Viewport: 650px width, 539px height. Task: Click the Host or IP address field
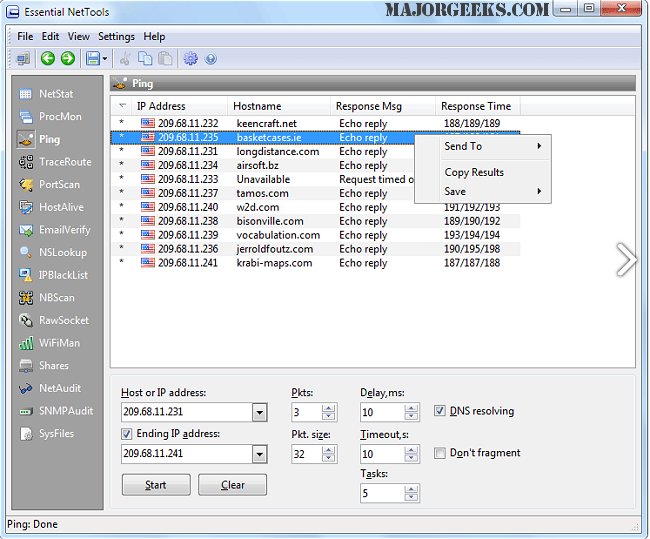coord(187,413)
